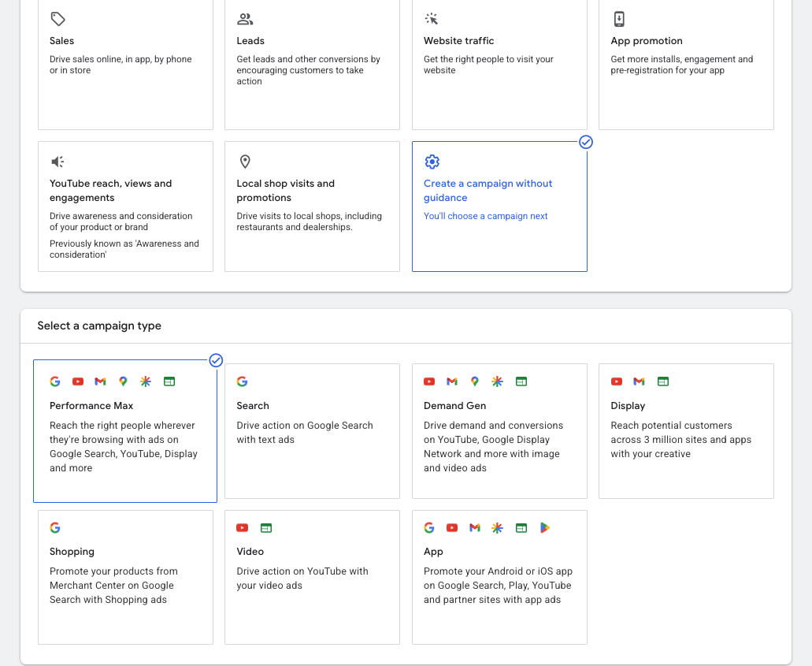The width and height of the screenshot is (812, 666).
Task: Click 'Select a campaign type' heading
Action: (x=99, y=326)
